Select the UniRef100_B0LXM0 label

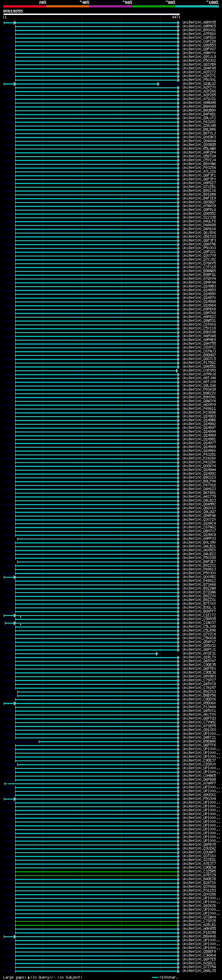click(x=199, y=543)
